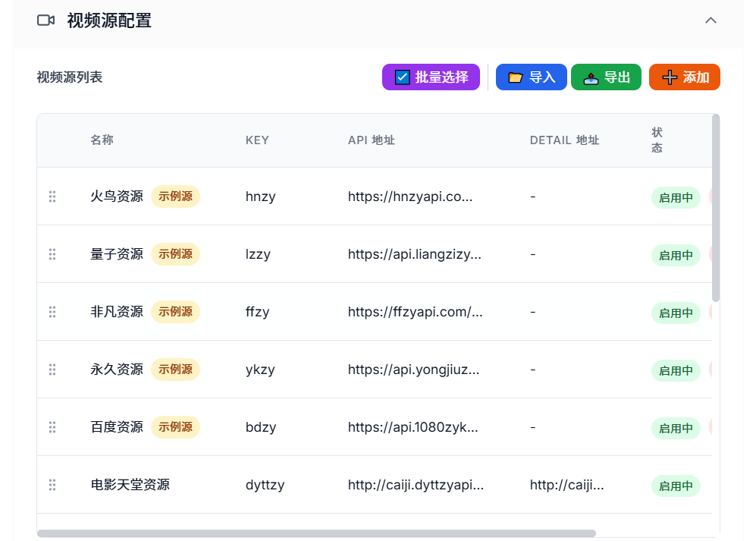This screenshot has height=541, width=756.
Task: Click drag handle icon for 电影天堂资源 row
Action: pyautogui.click(x=52, y=485)
